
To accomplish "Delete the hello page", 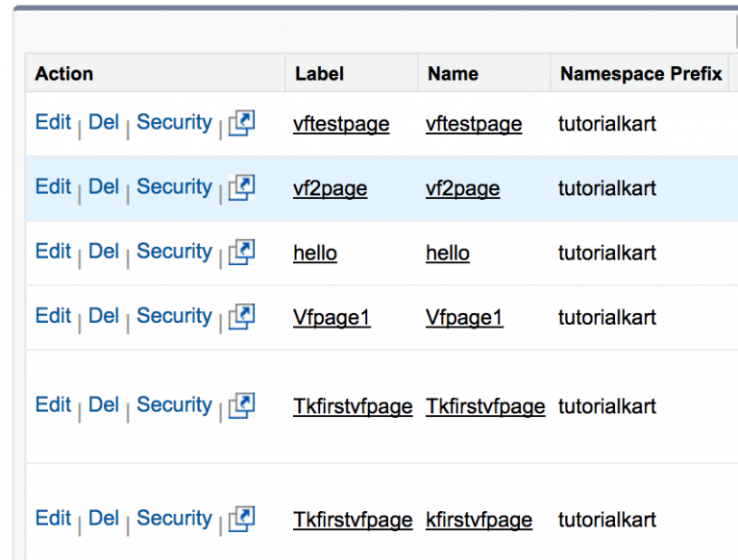I will tap(104, 252).
